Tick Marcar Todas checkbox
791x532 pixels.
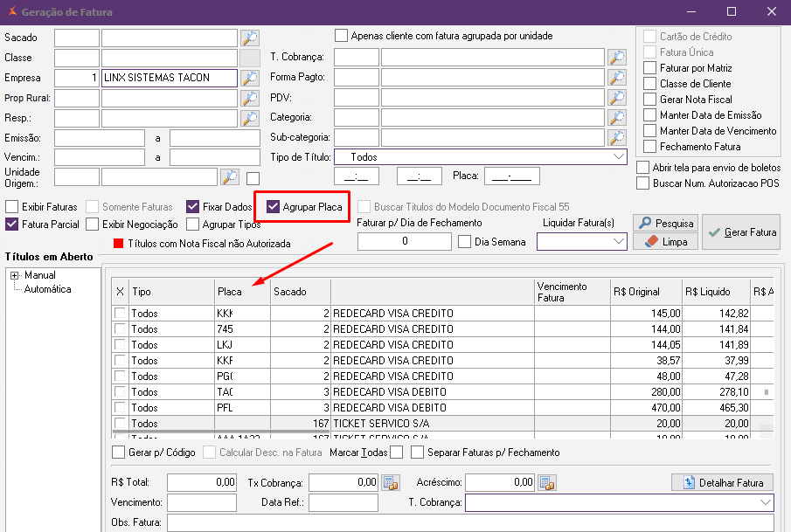click(x=397, y=453)
